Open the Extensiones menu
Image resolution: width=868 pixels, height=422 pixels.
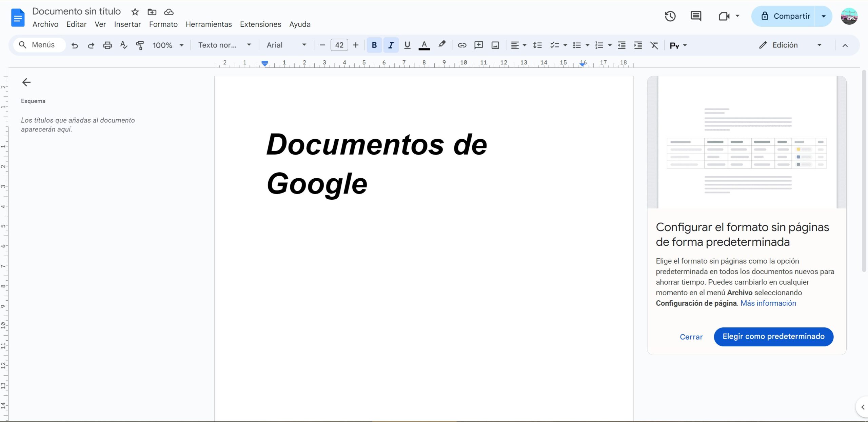pos(261,24)
